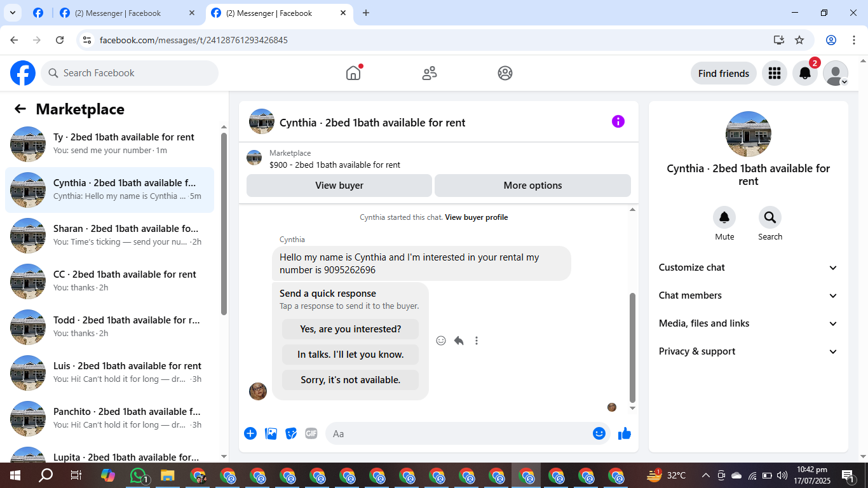Mute the Cynthia conversation
The height and width of the screenshot is (488, 868).
724,218
